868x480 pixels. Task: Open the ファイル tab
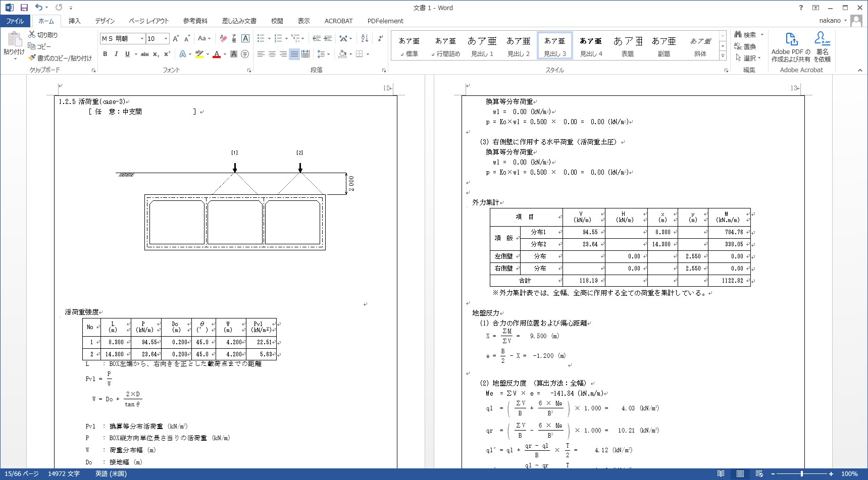tap(15, 21)
